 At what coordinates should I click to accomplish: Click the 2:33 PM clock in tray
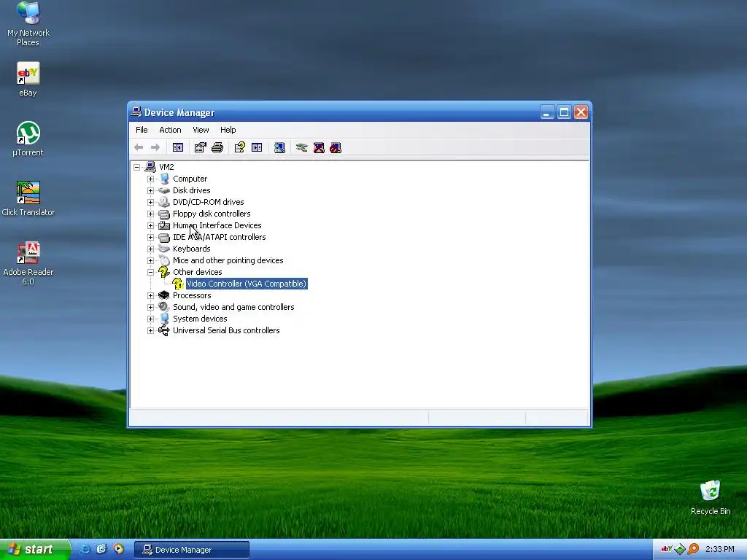[719, 549]
